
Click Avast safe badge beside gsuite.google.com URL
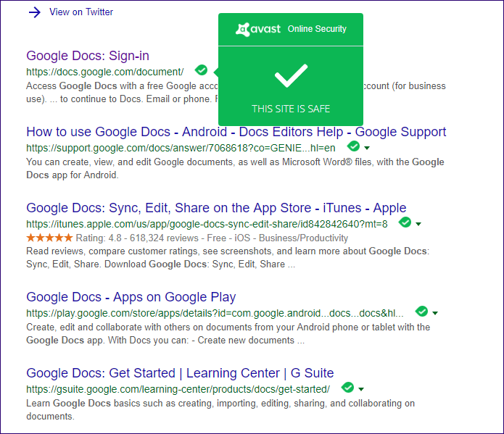coord(348,388)
